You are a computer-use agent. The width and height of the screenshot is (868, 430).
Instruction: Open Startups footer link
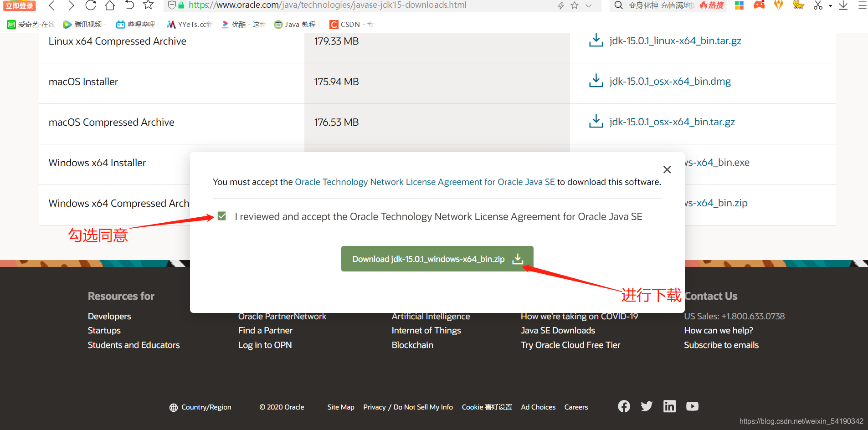pyautogui.click(x=104, y=330)
